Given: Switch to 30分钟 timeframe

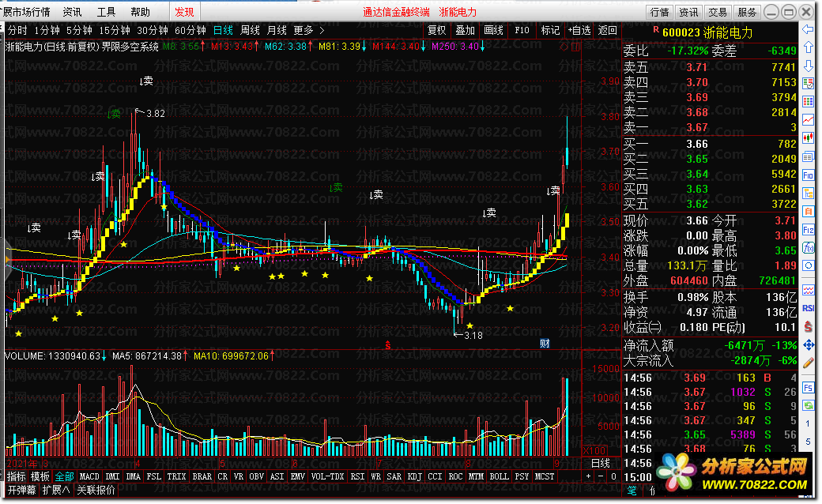Looking at the screenshot, I should [x=153, y=30].
